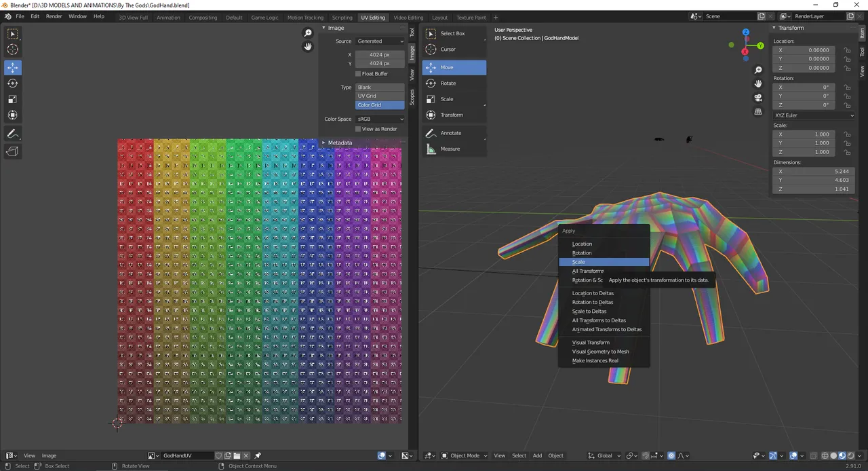Select the Transform tool in the 3D viewport

454,115
